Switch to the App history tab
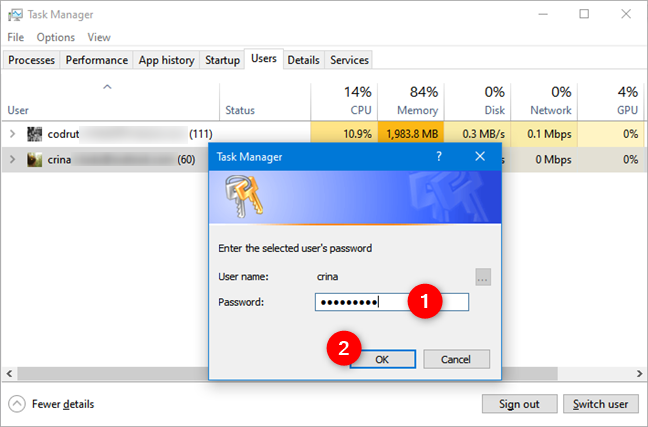 [167, 60]
